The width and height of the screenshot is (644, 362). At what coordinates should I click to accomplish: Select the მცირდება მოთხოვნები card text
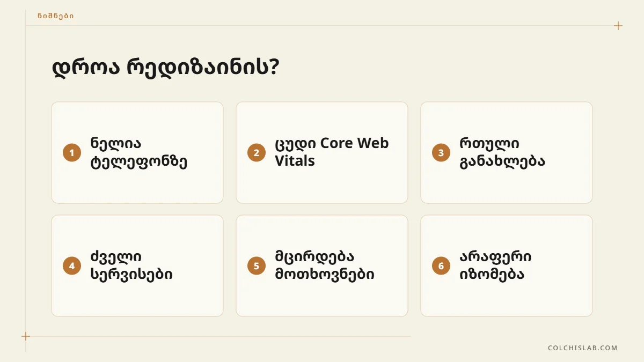click(x=325, y=266)
